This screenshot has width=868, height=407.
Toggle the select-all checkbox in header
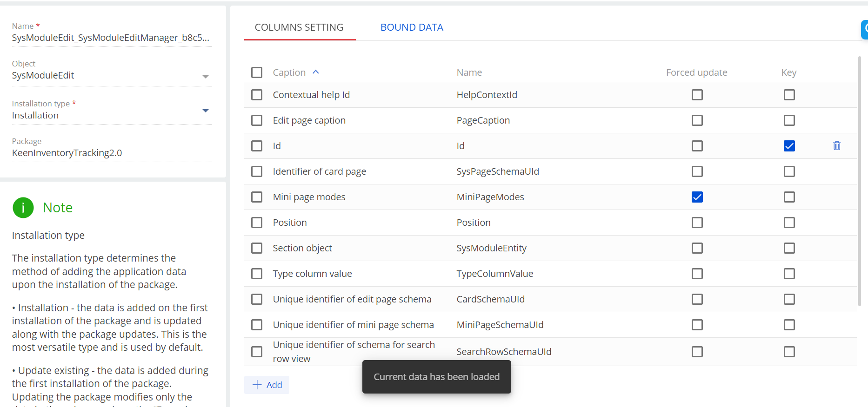(x=257, y=72)
